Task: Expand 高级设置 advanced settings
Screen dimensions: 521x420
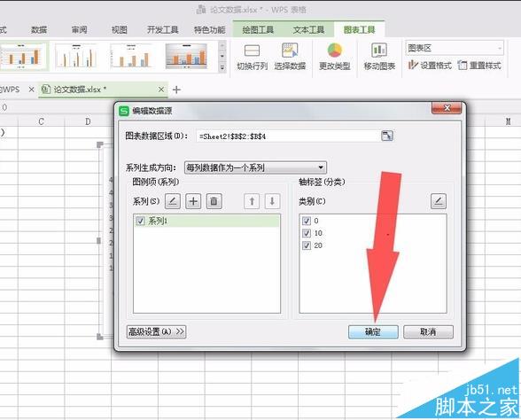Action: (156, 331)
